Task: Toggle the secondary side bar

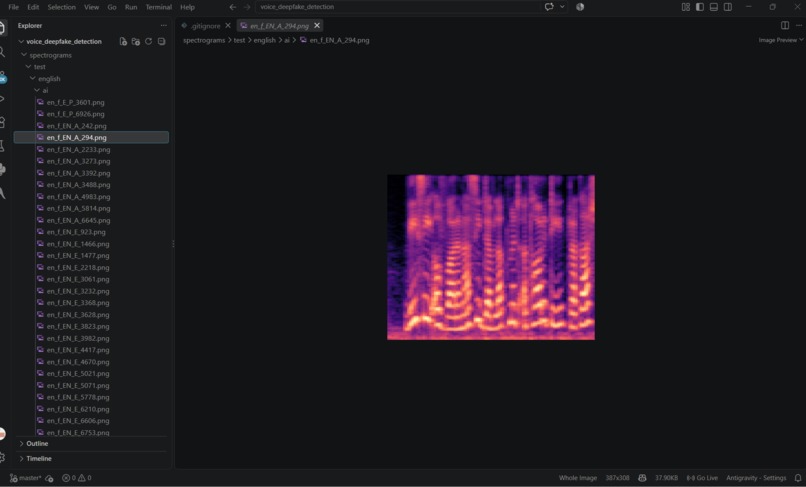Action: point(728,7)
